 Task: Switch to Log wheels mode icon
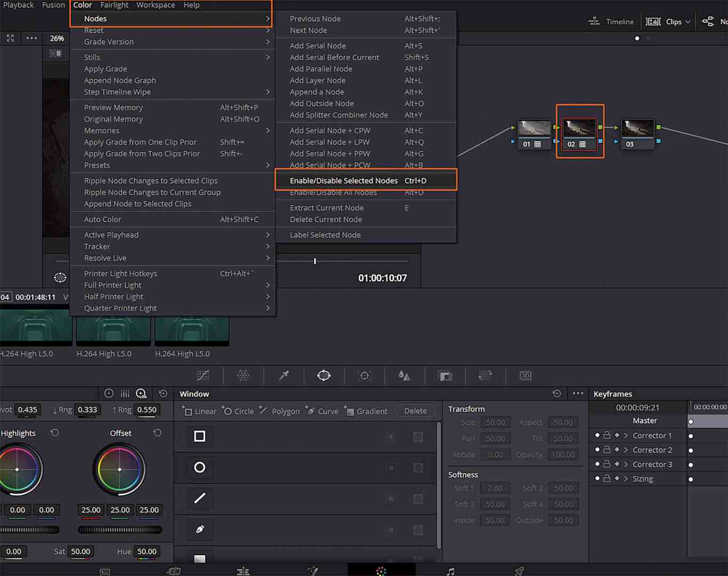pyautogui.click(x=141, y=394)
